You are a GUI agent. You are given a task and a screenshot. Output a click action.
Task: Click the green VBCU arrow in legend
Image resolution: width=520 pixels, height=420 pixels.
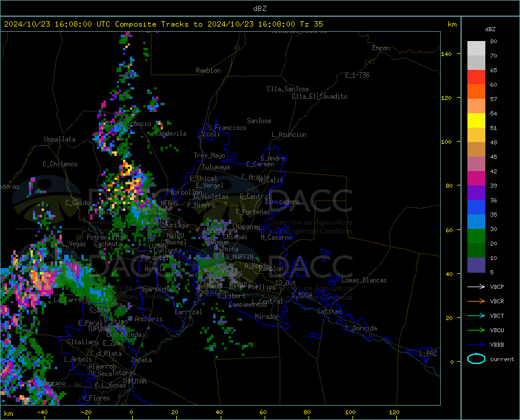476,330
